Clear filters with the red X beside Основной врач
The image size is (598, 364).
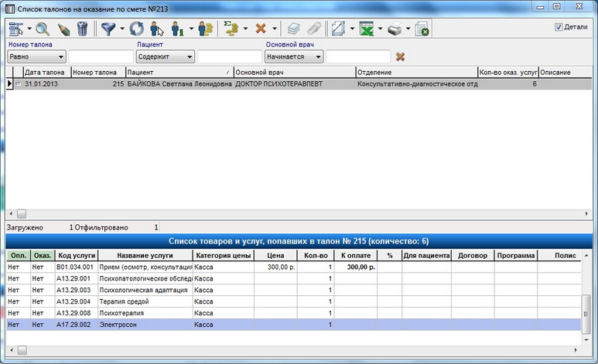400,56
